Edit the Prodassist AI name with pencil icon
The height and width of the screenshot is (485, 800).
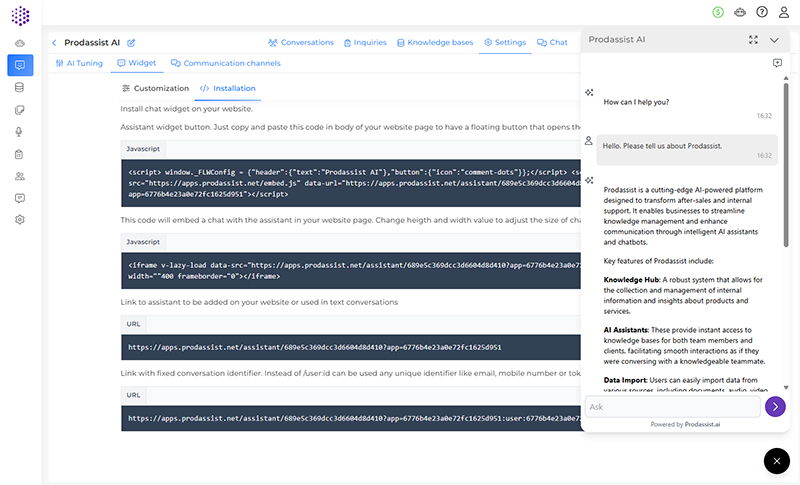click(131, 43)
